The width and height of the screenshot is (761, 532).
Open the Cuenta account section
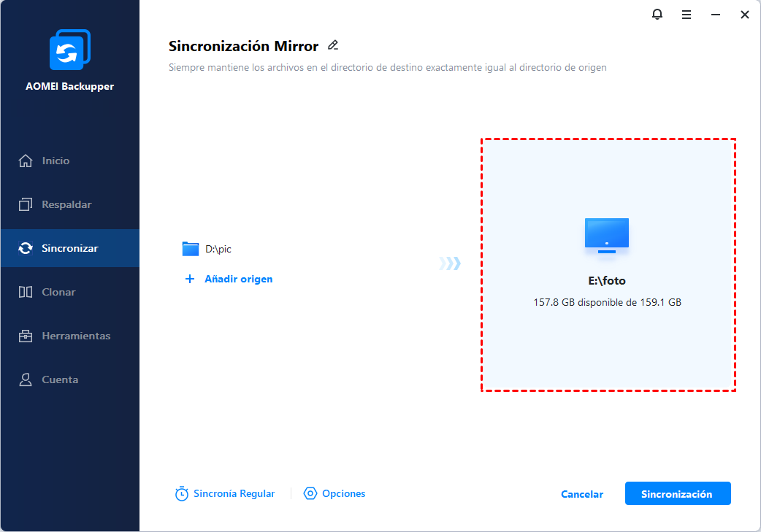(70, 379)
